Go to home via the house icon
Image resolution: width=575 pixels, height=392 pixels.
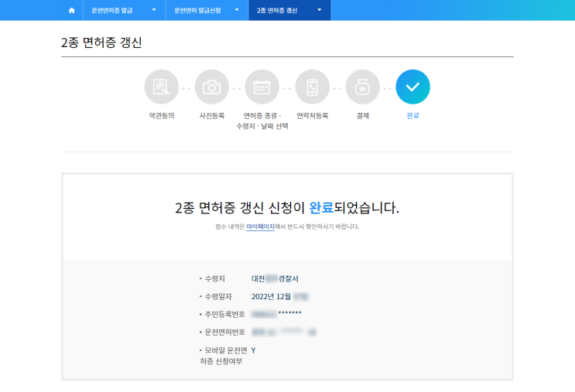[x=72, y=10]
